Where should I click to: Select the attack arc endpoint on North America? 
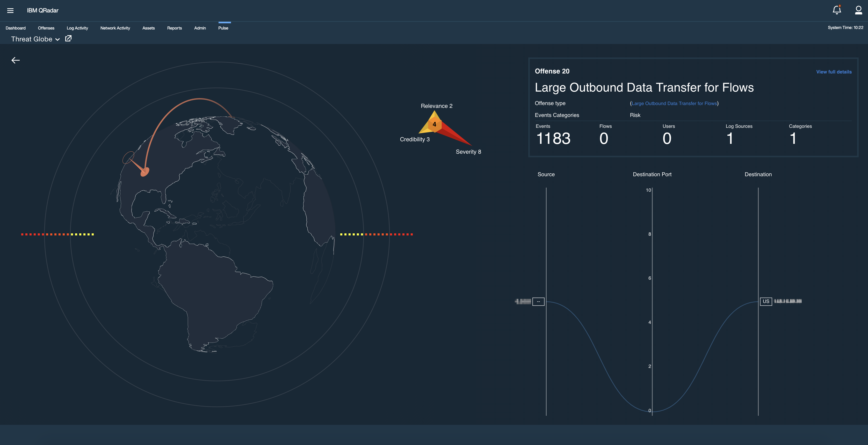[145, 172]
